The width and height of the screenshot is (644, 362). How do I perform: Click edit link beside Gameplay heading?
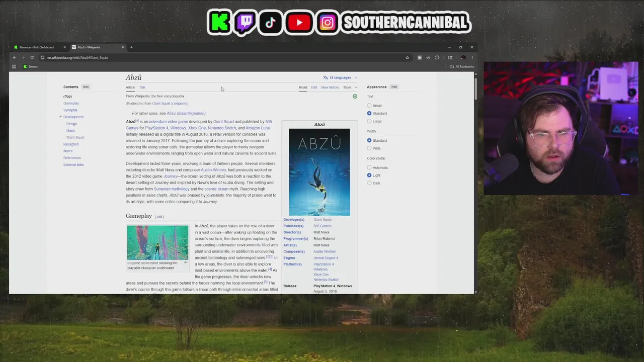(x=159, y=217)
